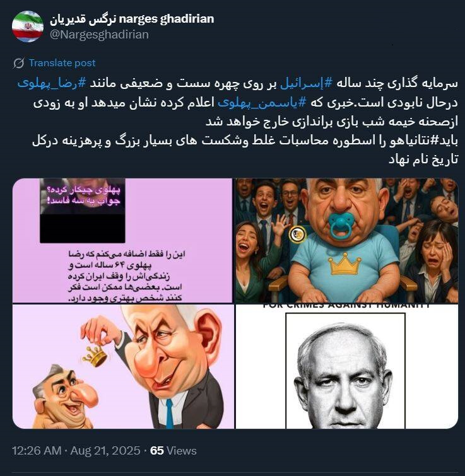465x476 pixels.
Task: Click the round gold badge watermark logo
Action: 297,234
